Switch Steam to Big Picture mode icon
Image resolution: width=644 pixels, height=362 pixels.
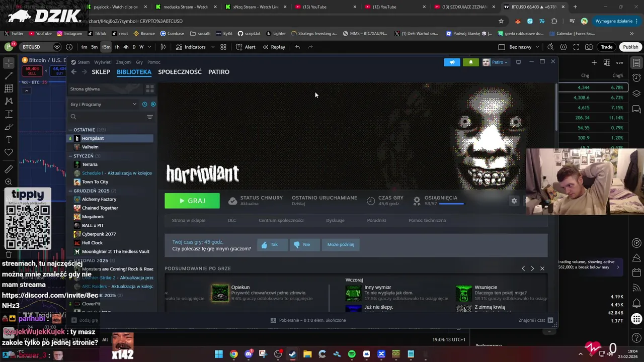(519, 62)
